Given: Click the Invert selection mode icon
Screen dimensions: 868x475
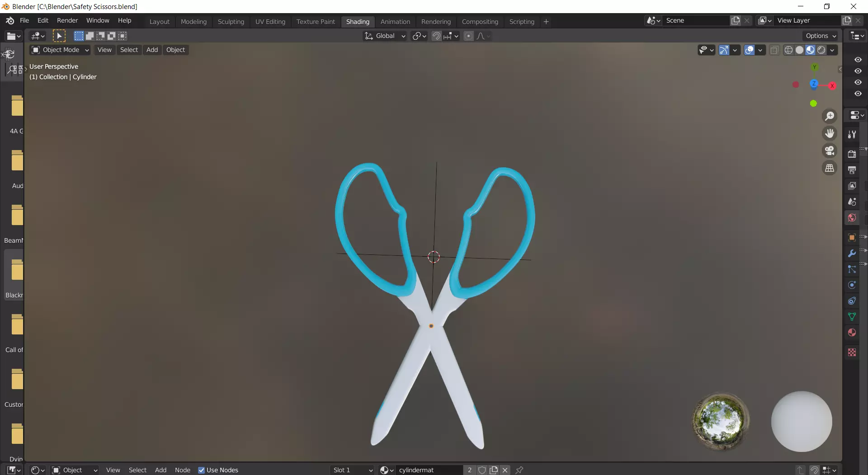Looking at the screenshot, I should 111,36.
